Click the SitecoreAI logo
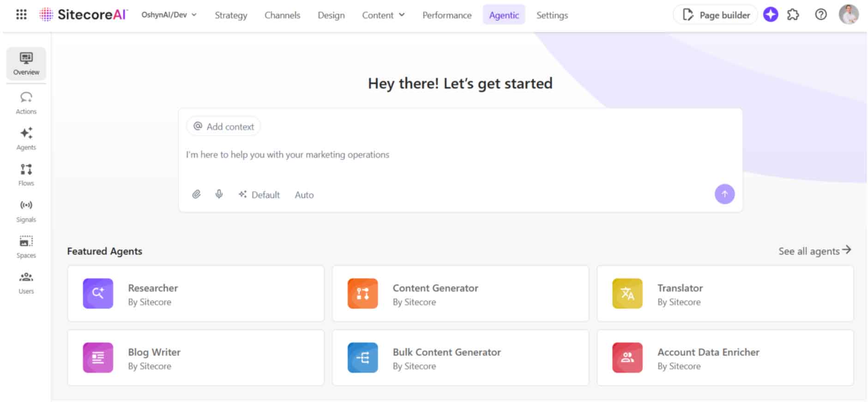Image resolution: width=868 pixels, height=402 pixels. point(84,15)
